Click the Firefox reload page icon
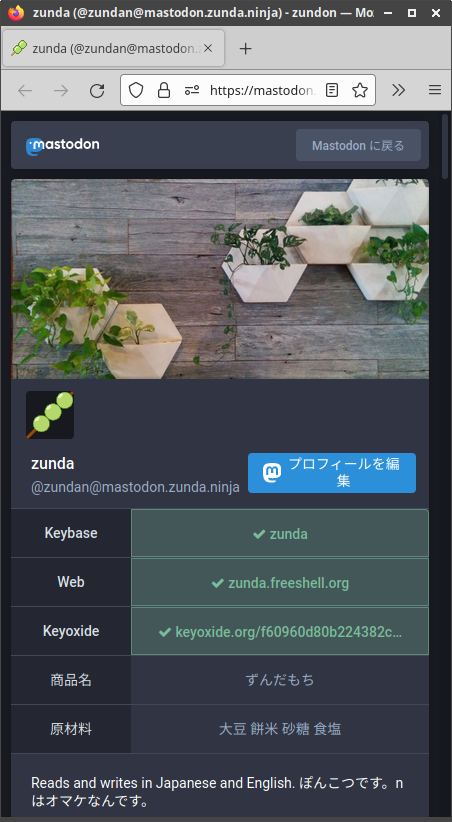452x822 pixels. pos(97,91)
